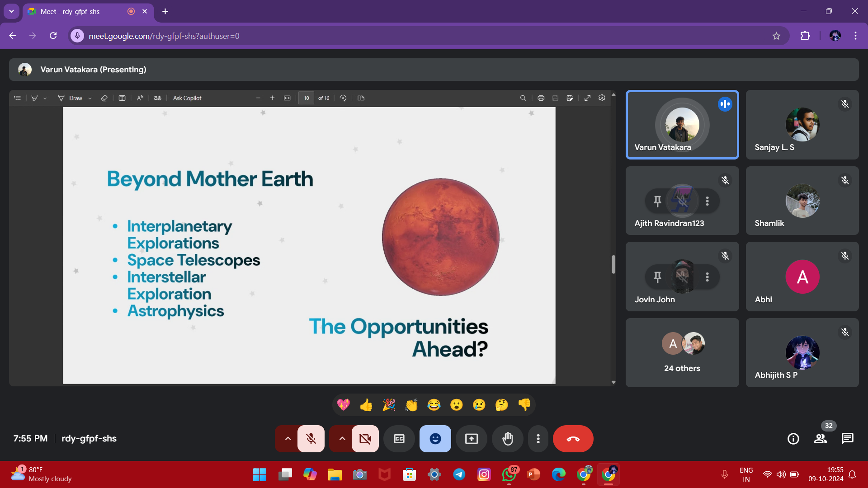Open the reactions emoji panel button
Viewport: 868px width, 488px height.
[435, 439]
